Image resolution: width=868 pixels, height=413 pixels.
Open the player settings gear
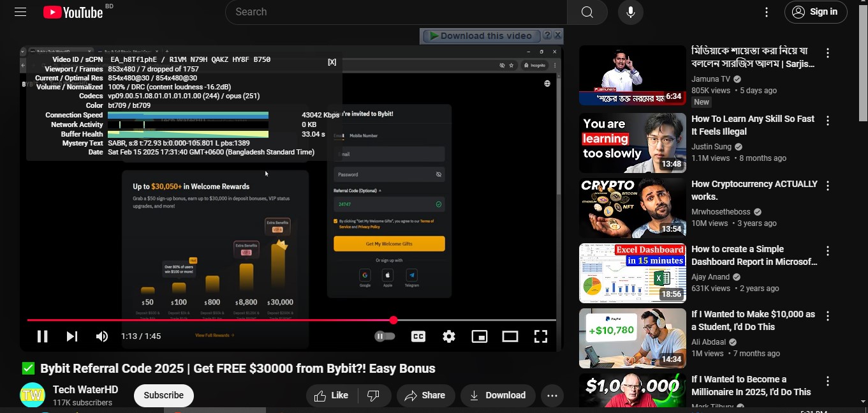449,336
